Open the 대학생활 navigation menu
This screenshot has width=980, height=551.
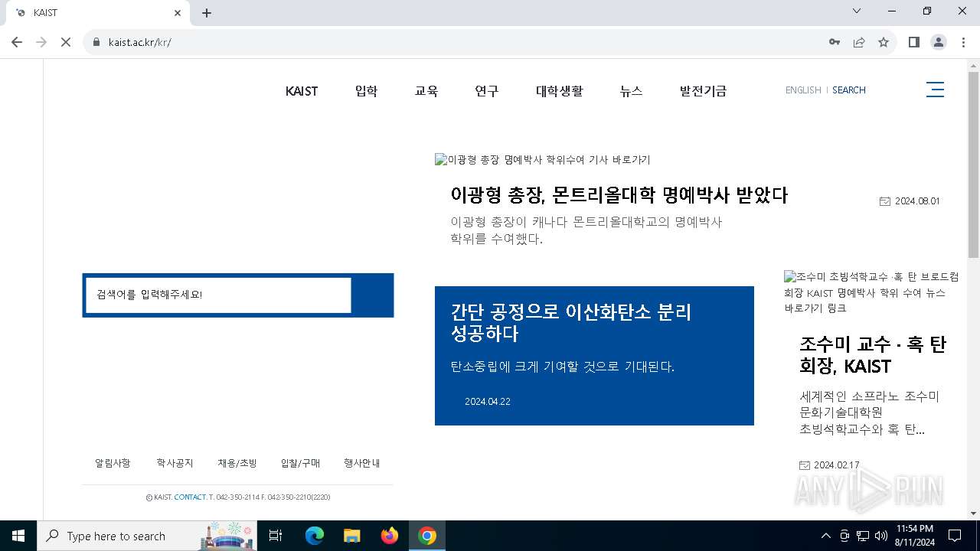560,91
